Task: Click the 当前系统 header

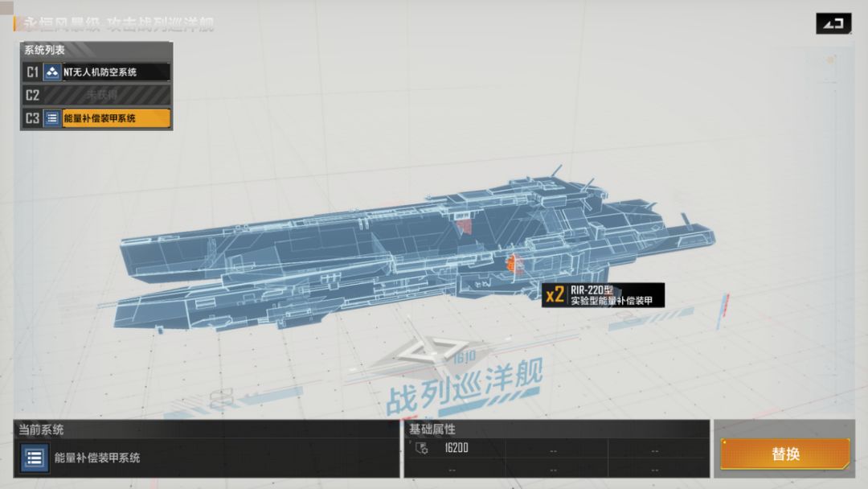Action: click(x=41, y=429)
